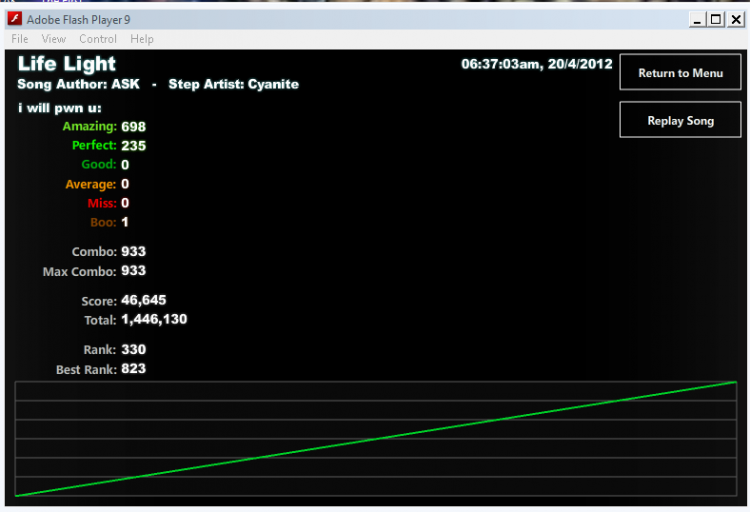Click the Adobe Flash Player title bar icon
750x512 pixels.
point(15,19)
